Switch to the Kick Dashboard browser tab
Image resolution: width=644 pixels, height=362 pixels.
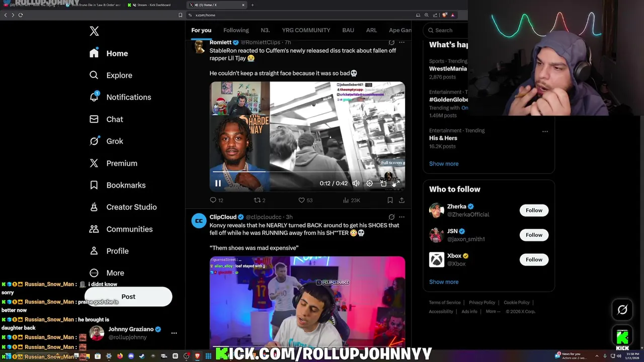153,5
